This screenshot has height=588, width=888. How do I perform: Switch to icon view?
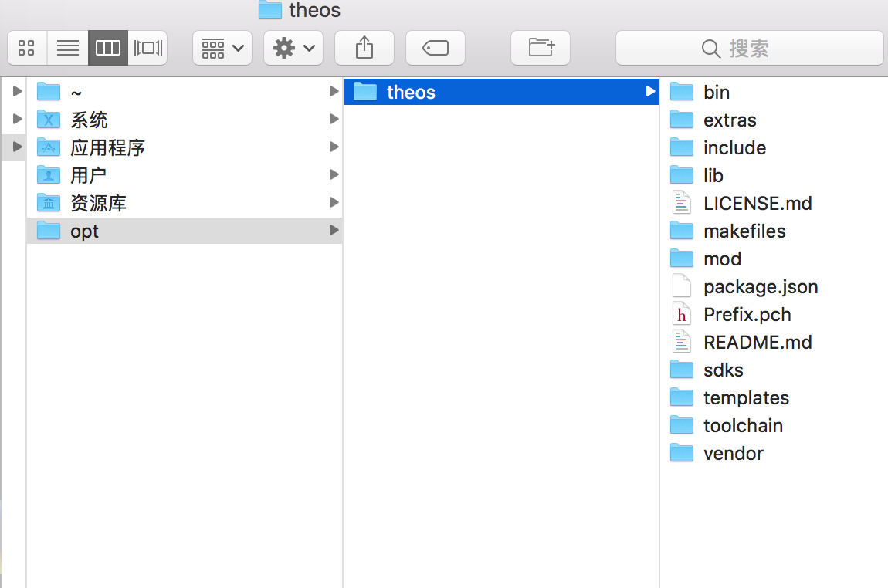coord(27,48)
